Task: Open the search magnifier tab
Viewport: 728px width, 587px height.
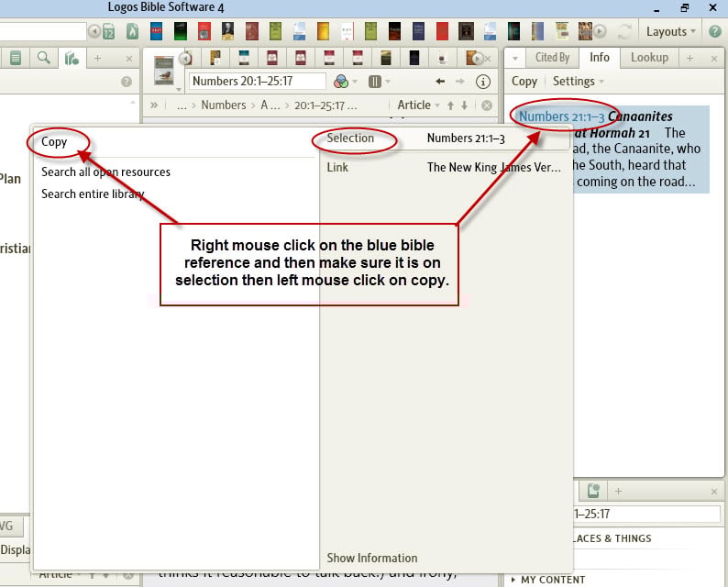Action: click(x=44, y=58)
